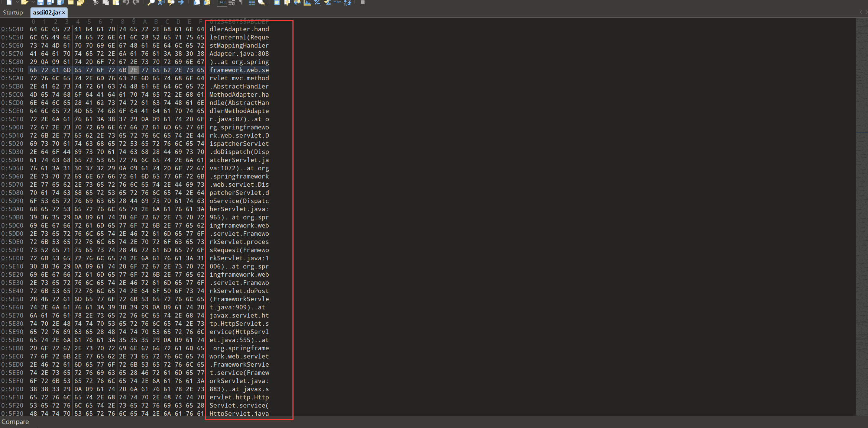Open Find with the magnifier icon

tap(151, 2)
